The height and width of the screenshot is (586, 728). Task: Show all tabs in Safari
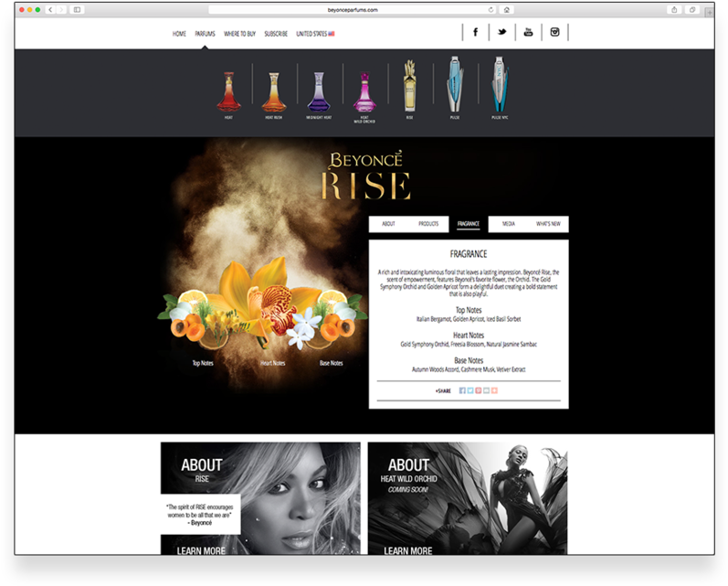(692, 10)
